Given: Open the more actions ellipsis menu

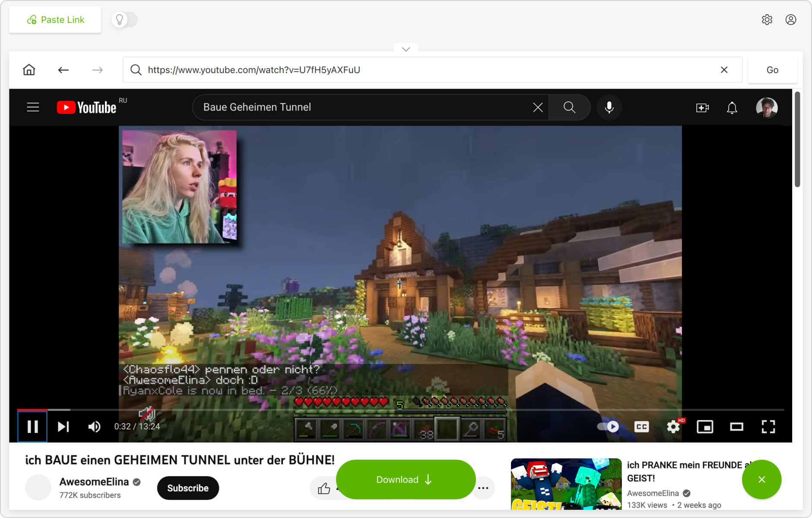Looking at the screenshot, I should click(484, 488).
